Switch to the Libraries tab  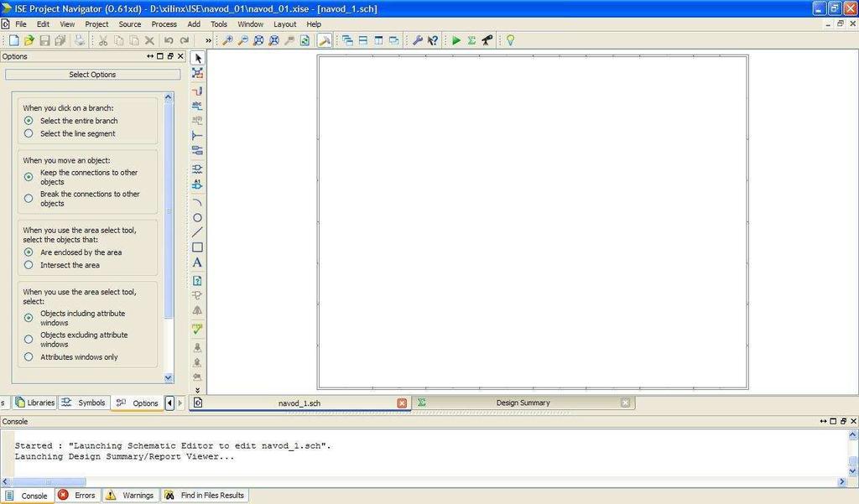[34, 403]
